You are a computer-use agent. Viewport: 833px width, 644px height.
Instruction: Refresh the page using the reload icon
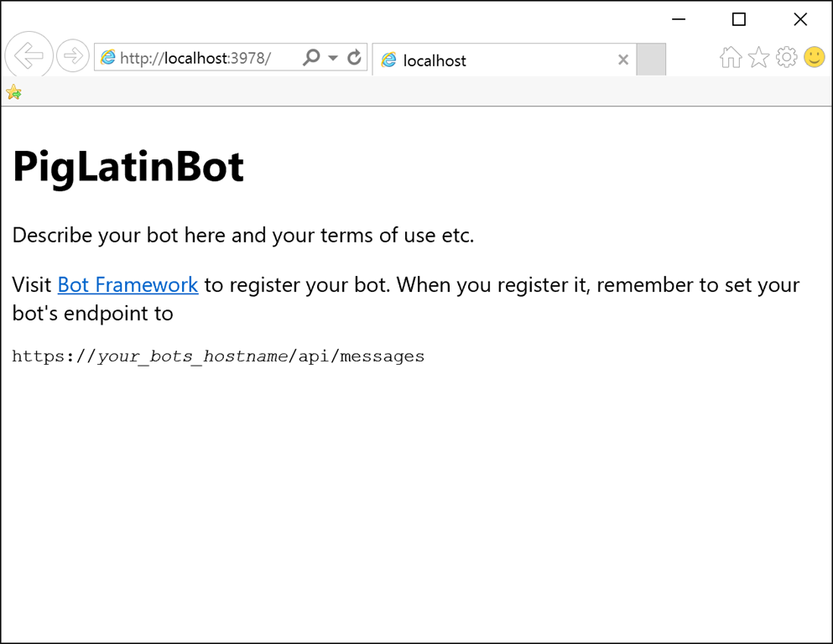click(354, 58)
